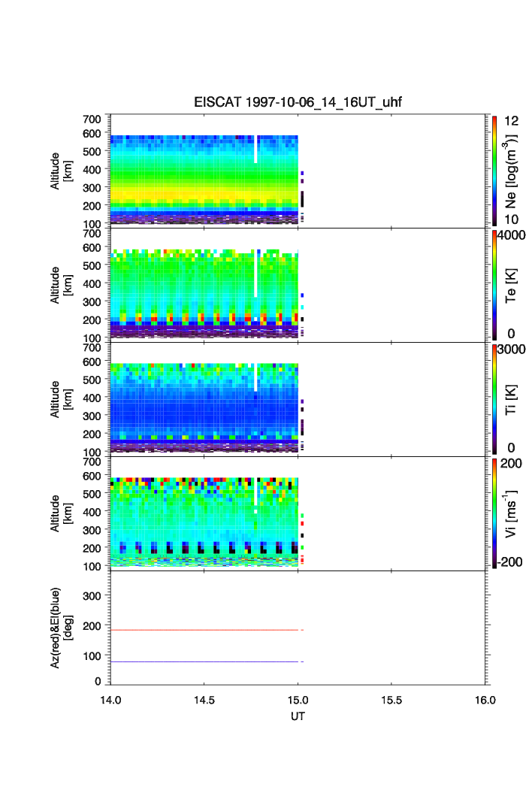
Task: Click the 14.5 tick on UT axis
Action: 204,700
